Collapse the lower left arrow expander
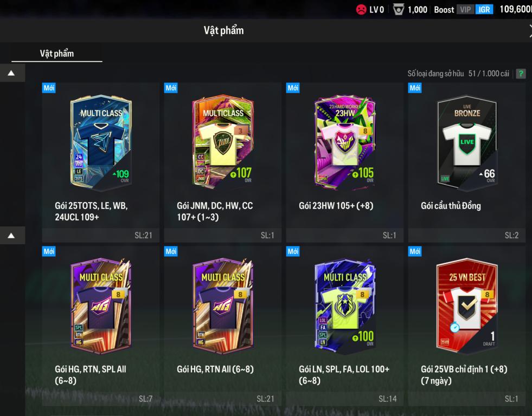This screenshot has width=532, height=416. [x=12, y=236]
